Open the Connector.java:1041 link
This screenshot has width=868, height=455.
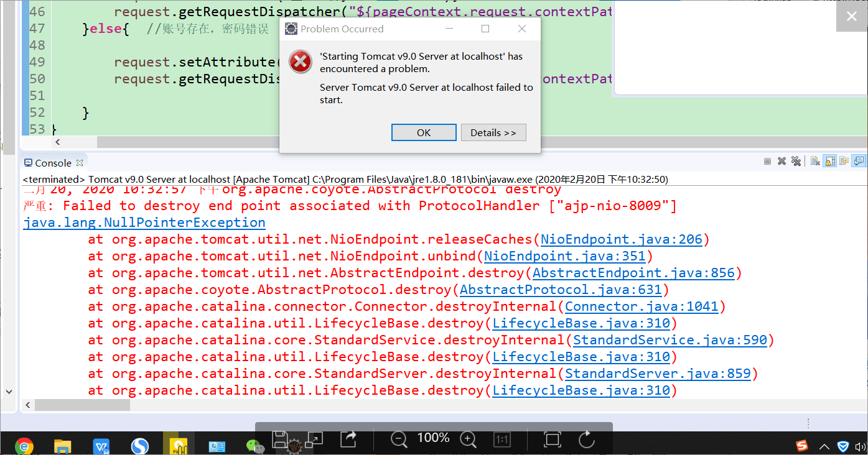(x=642, y=306)
